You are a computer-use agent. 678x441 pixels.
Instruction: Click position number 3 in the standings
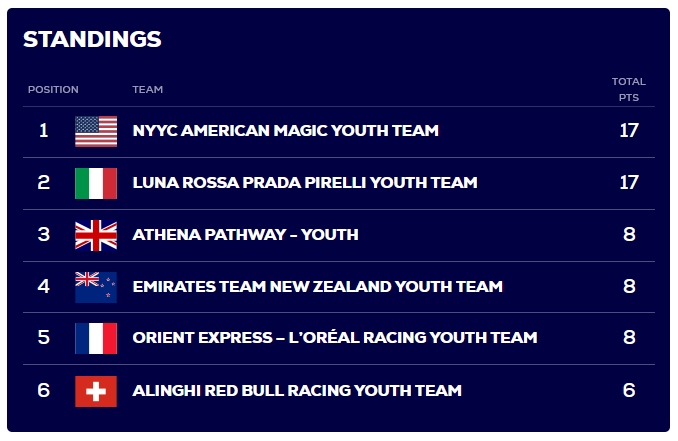point(43,235)
